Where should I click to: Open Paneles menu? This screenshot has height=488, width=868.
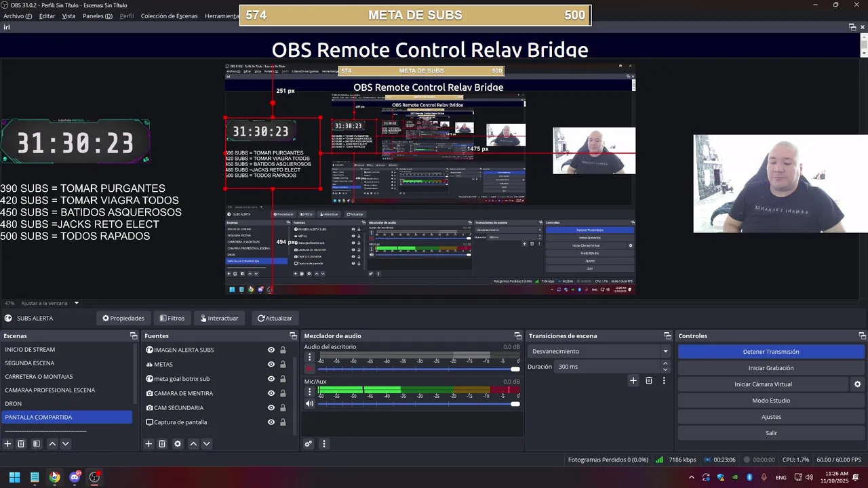click(98, 16)
